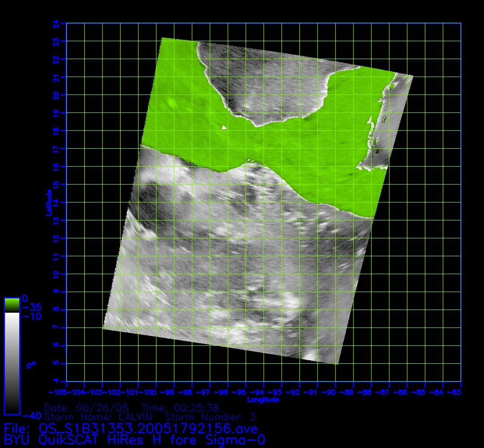Click the -10 color bar label
Screen dimensions: 484x448
[31, 316]
